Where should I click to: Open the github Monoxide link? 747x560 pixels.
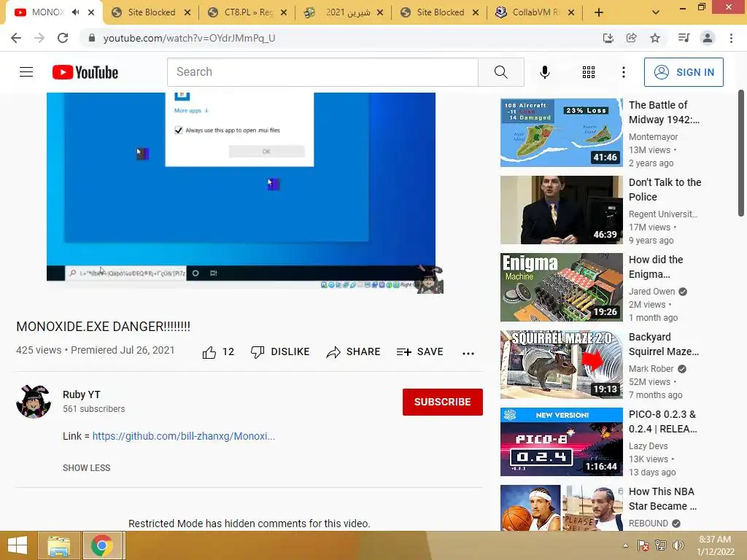click(183, 436)
